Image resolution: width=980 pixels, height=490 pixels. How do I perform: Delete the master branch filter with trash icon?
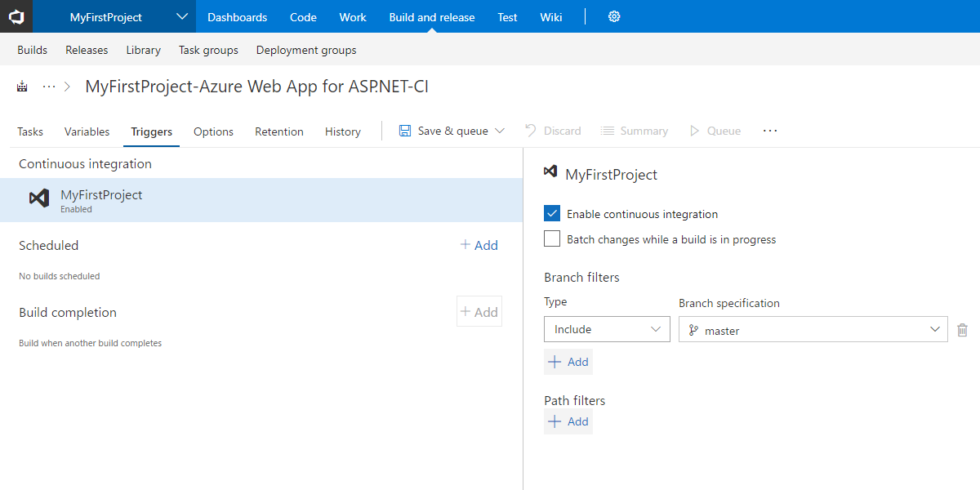click(x=963, y=330)
